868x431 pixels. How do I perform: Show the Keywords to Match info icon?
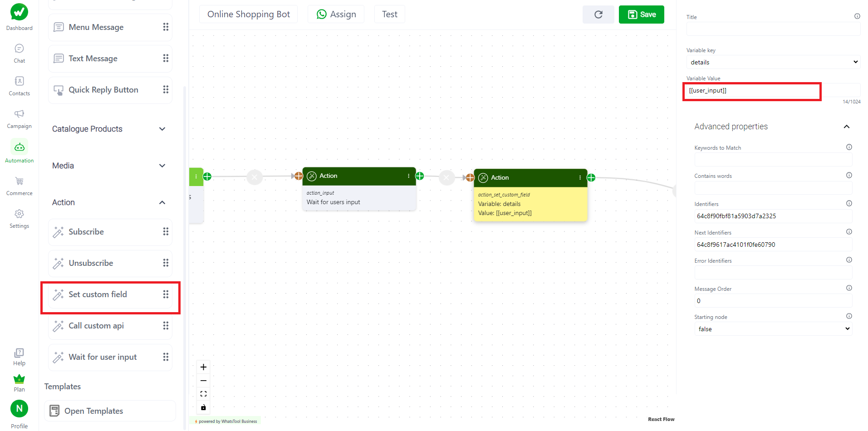(x=849, y=147)
